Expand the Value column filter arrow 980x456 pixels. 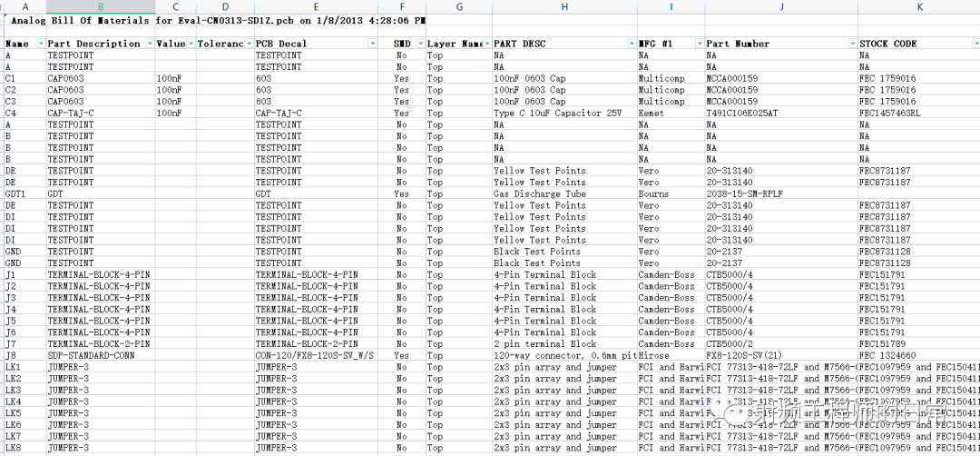[x=190, y=44]
